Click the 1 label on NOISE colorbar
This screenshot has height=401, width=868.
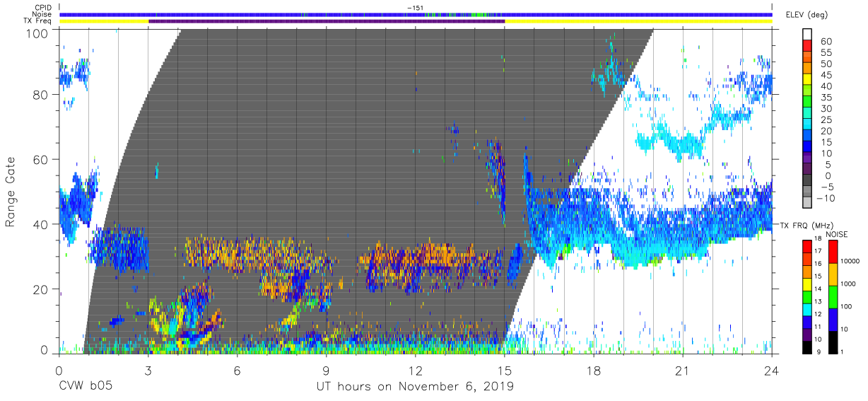[x=843, y=351]
